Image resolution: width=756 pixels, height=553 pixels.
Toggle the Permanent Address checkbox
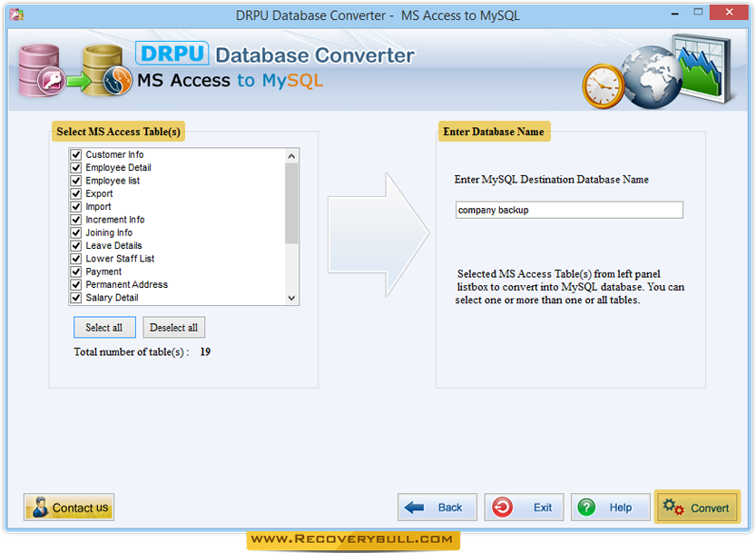(x=75, y=285)
